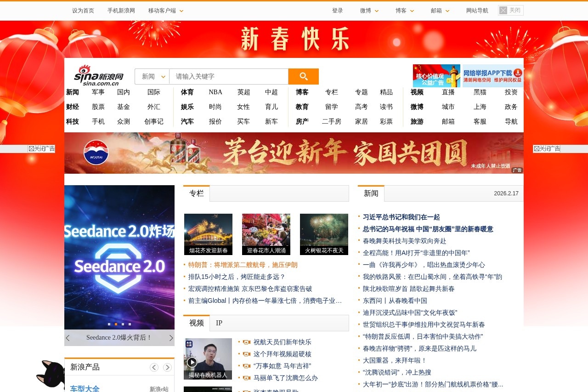Open the 烟花齐发迎新春 thumbnail
The height and width of the screenshot is (392, 588).
point(209,234)
